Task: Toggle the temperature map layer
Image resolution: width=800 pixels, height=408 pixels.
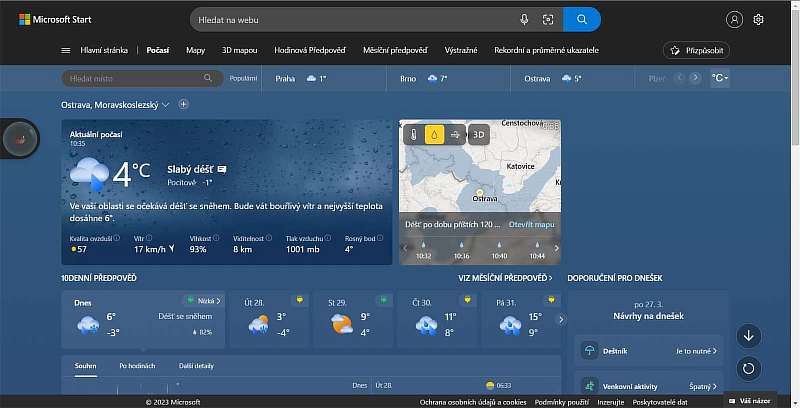Action: coord(413,134)
